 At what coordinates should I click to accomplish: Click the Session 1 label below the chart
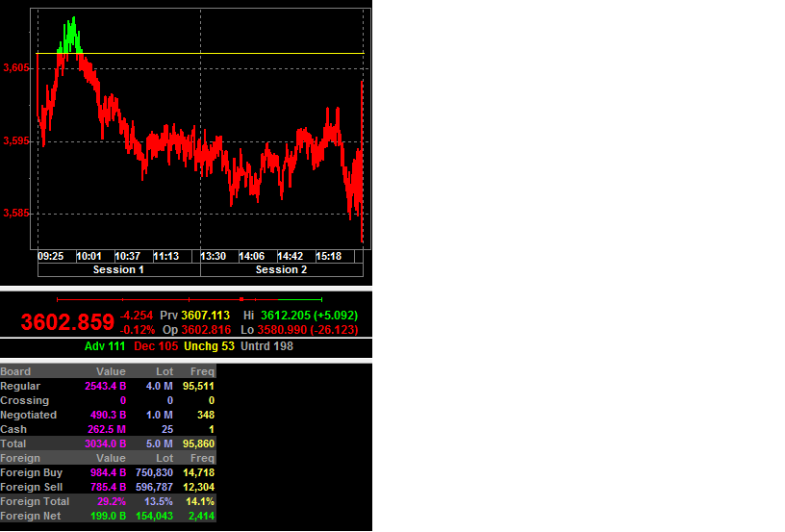tap(118, 269)
